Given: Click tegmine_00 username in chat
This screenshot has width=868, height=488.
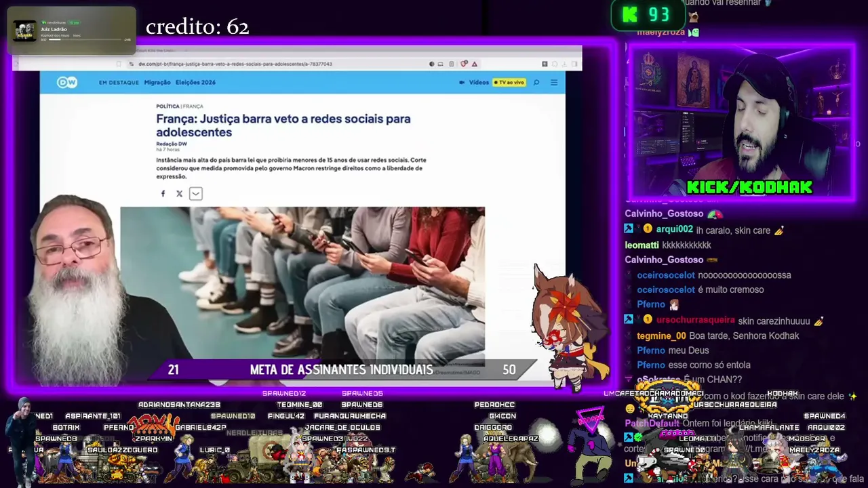Looking at the screenshot, I should click(x=661, y=335).
